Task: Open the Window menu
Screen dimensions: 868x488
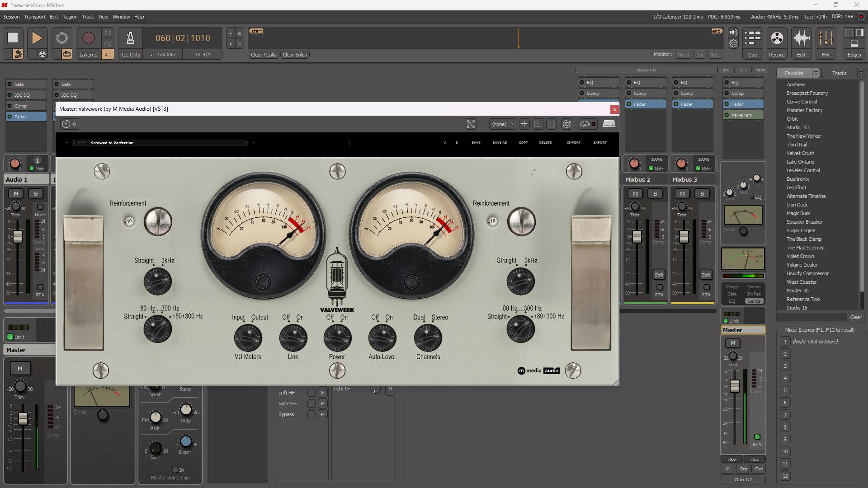Action: [x=121, y=17]
